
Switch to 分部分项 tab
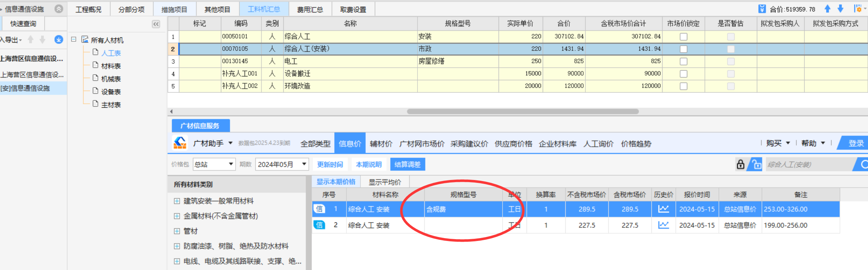click(132, 9)
